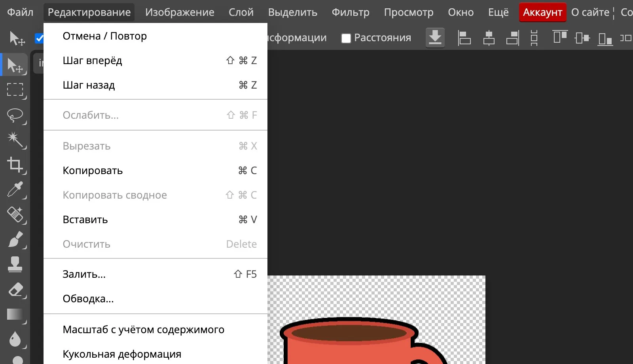Open the Изображение menu
The height and width of the screenshot is (364, 633).
[180, 12]
